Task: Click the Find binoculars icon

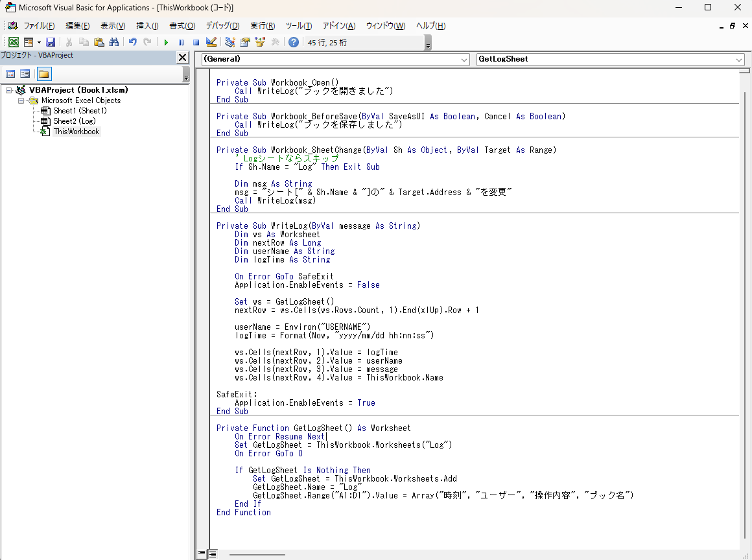Action: [114, 42]
